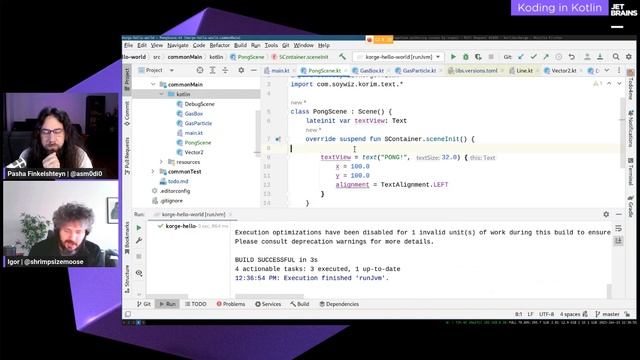The image size is (640, 360).
Task: Run korge-hello-world with the green play button
Action: pyautogui.click(x=453, y=57)
